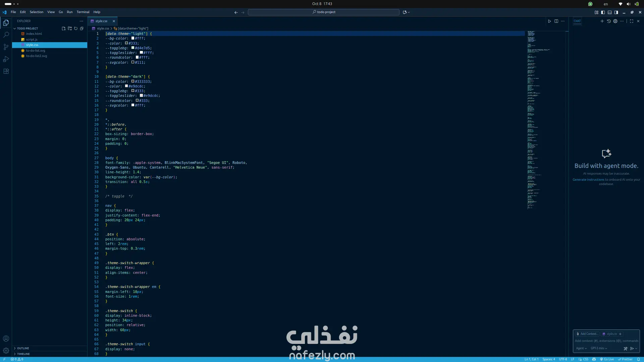Split the editor right
The height and width of the screenshot is (362, 644).
[x=556, y=21]
